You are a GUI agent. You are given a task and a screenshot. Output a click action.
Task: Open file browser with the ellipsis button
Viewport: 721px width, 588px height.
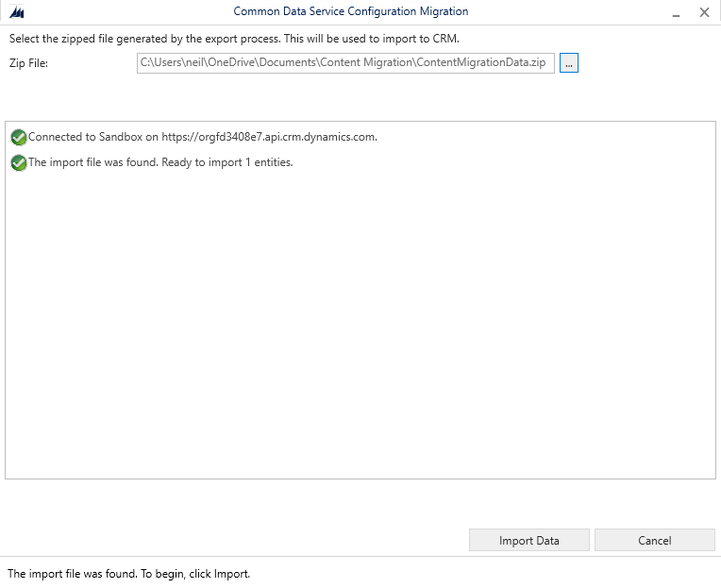(568, 63)
